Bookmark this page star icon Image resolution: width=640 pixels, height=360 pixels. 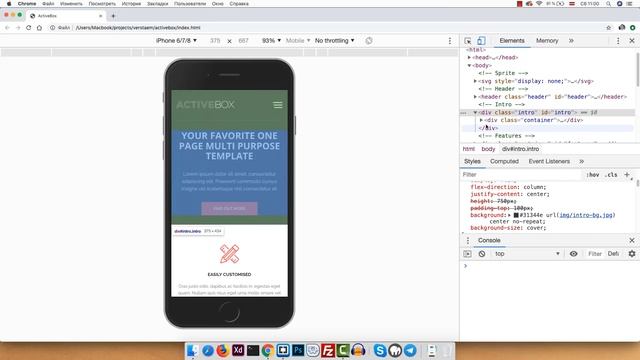(609, 28)
